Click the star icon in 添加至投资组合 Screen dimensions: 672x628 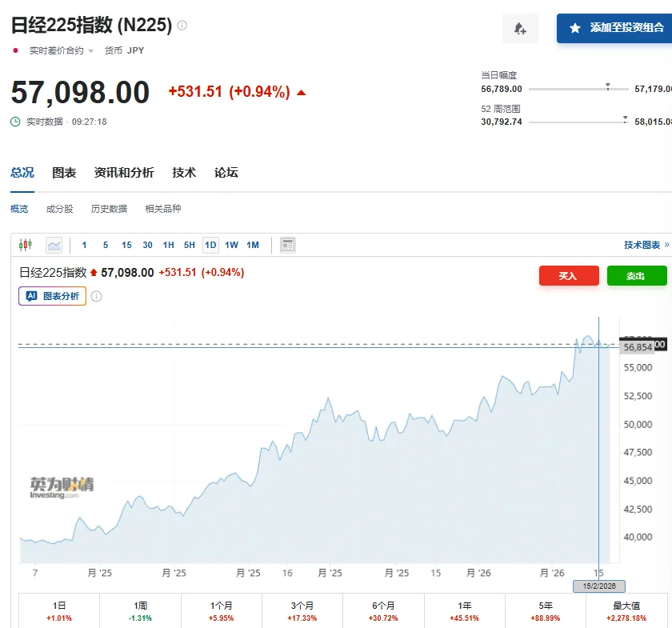(x=574, y=28)
